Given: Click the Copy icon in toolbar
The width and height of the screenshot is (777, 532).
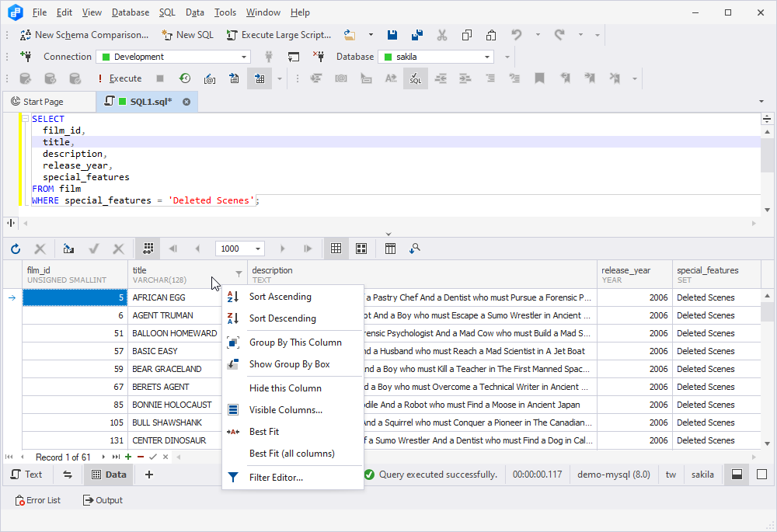Looking at the screenshot, I should [467, 35].
